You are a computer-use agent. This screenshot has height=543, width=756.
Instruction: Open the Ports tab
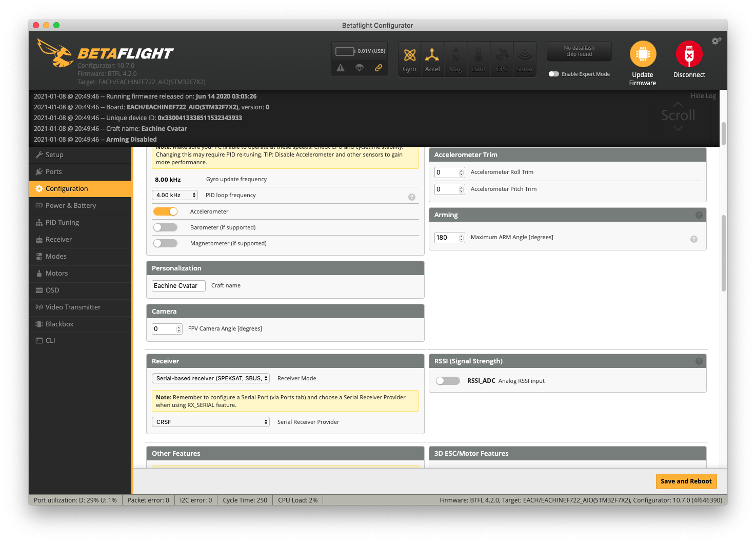point(80,172)
